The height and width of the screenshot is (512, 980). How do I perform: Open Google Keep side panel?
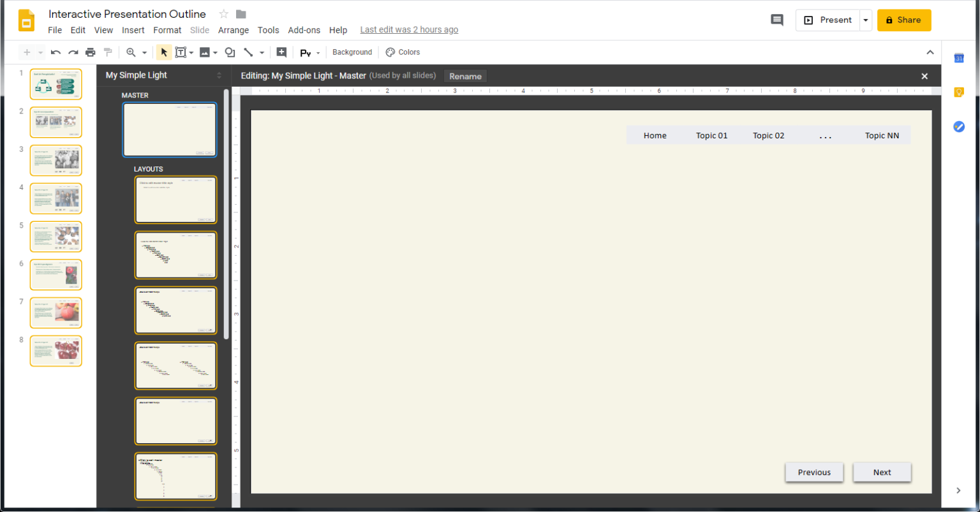tap(958, 92)
